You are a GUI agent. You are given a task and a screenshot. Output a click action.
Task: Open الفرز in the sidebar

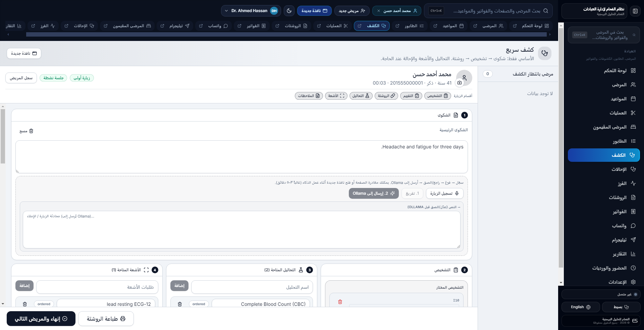pyautogui.click(x=604, y=183)
